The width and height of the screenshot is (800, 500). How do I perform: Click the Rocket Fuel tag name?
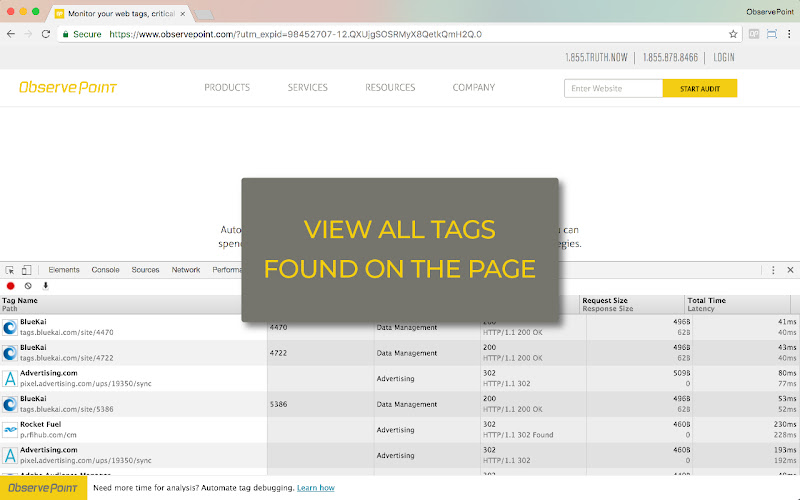(40, 424)
